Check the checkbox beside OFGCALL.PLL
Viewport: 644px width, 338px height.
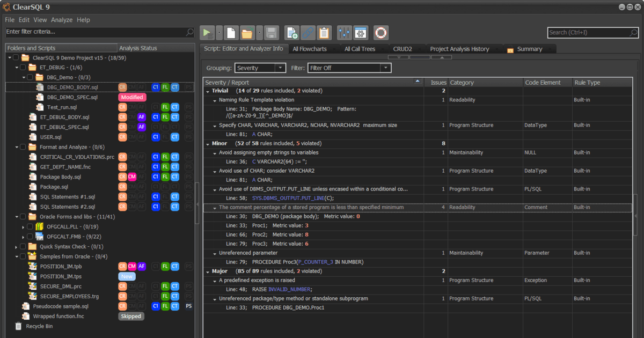[x=31, y=226]
